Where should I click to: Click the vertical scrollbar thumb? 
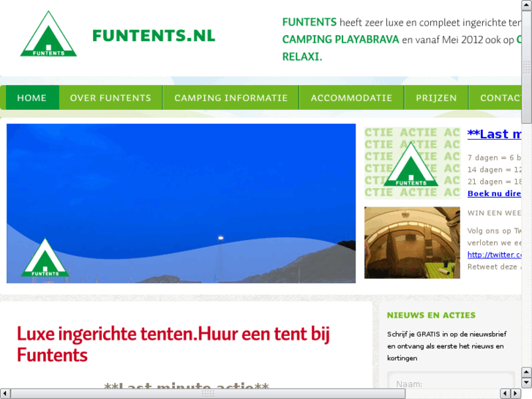coord(527,67)
